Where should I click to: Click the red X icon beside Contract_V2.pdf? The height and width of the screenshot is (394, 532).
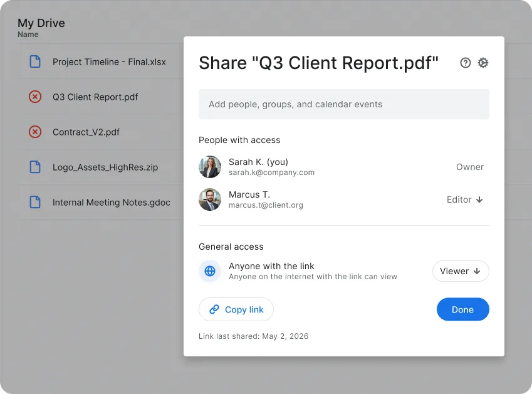(x=35, y=132)
